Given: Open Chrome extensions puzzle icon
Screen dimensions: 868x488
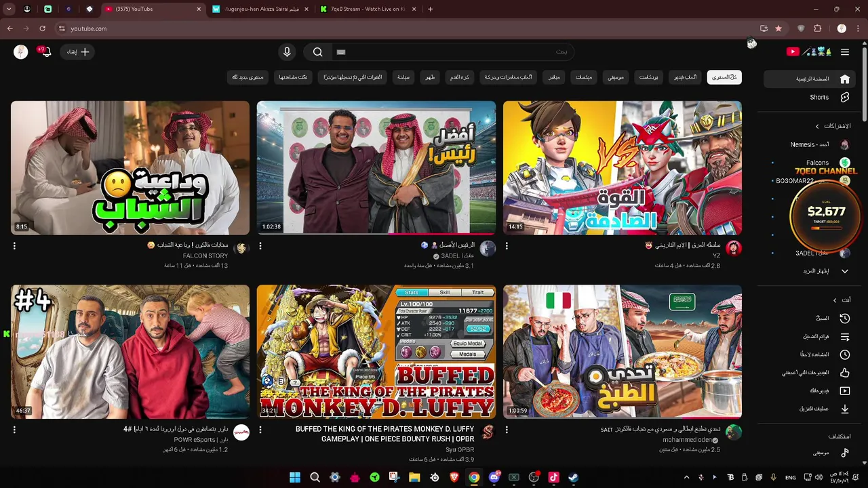Looking at the screenshot, I should click(818, 28).
